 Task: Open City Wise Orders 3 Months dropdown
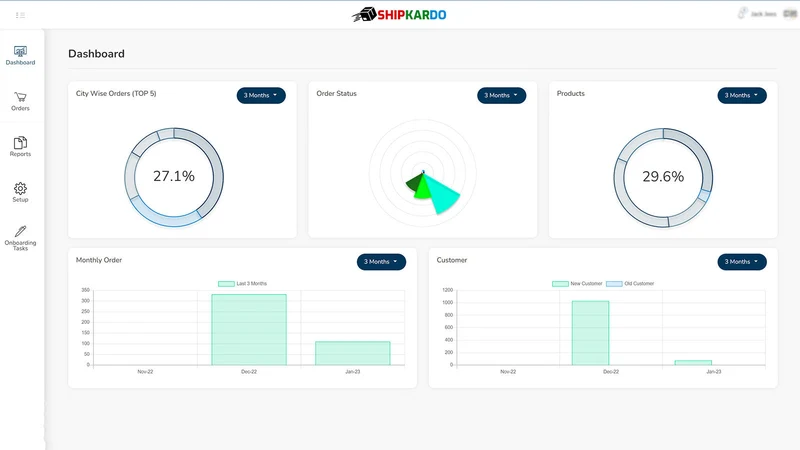click(261, 95)
